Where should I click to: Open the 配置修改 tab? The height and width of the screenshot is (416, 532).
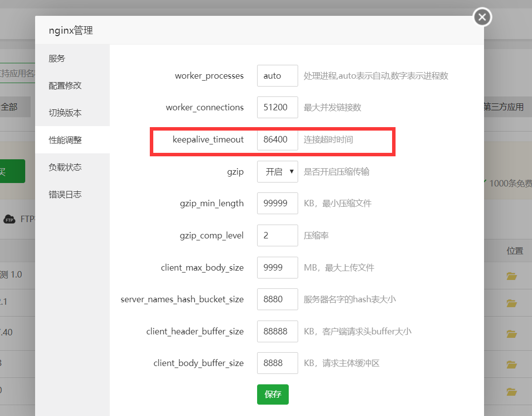coord(72,86)
